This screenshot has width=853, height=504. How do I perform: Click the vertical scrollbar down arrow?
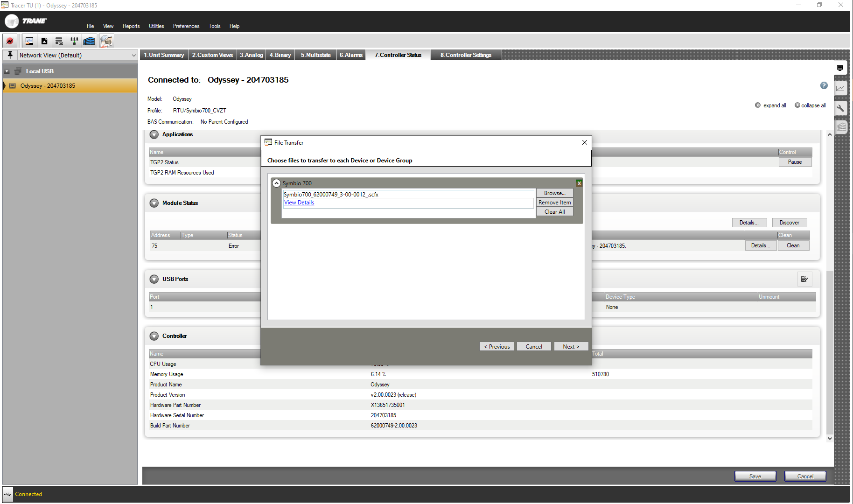830,439
